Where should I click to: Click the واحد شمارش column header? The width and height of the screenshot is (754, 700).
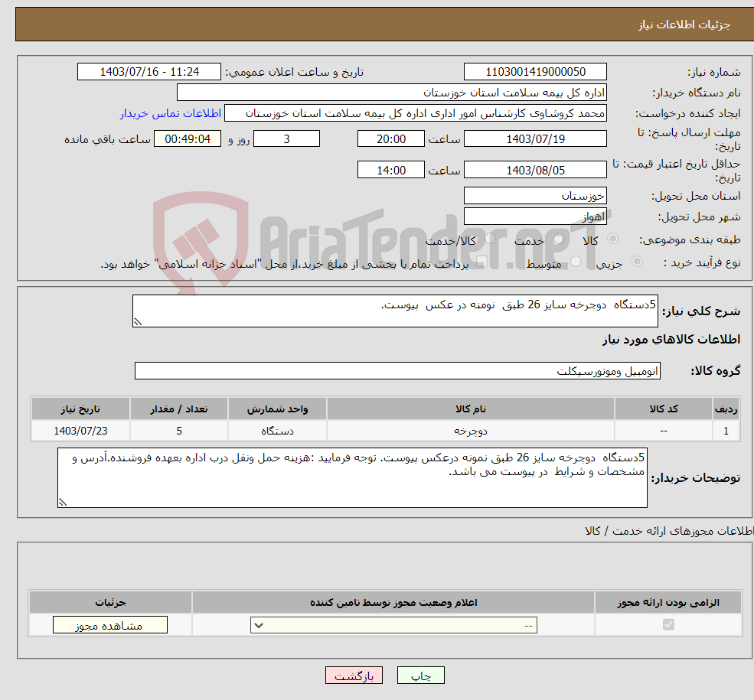[277, 409]
